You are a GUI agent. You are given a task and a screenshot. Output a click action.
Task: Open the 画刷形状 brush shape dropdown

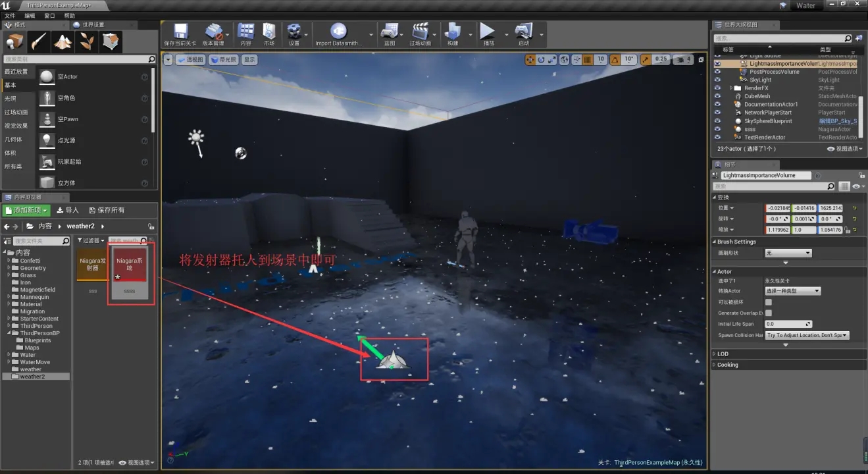788,253
